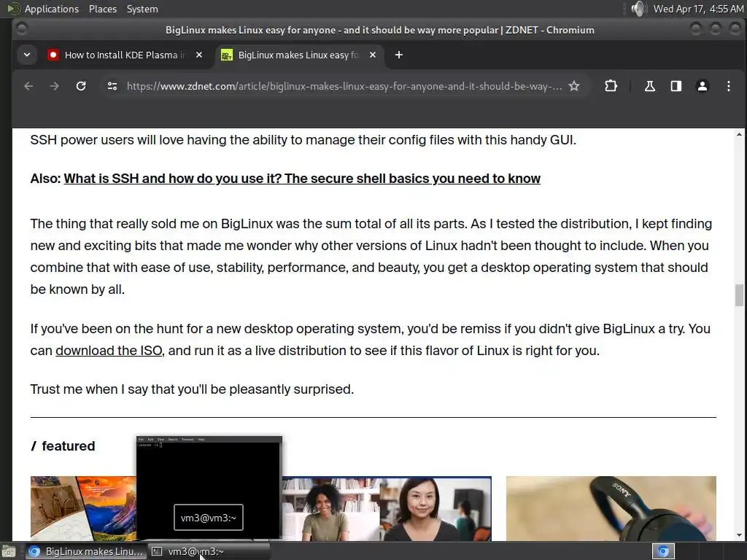Click the show desktop icon in bottom panel

(9, 551)
